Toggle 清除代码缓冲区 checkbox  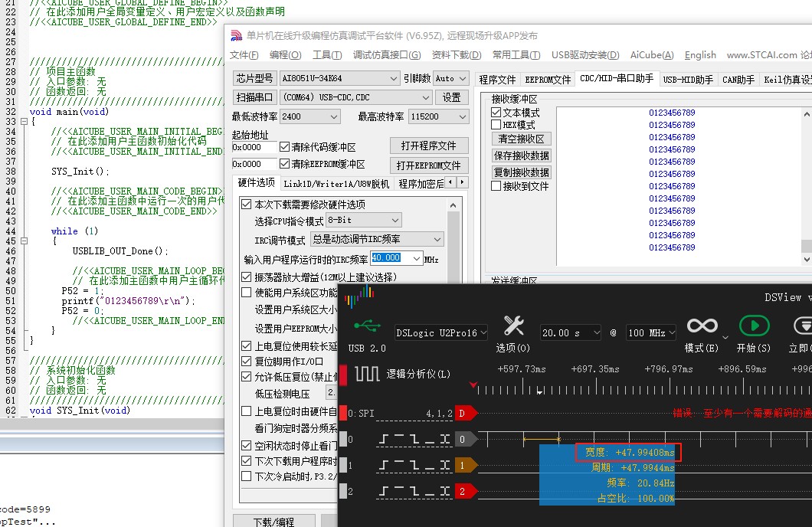[284, 147]
